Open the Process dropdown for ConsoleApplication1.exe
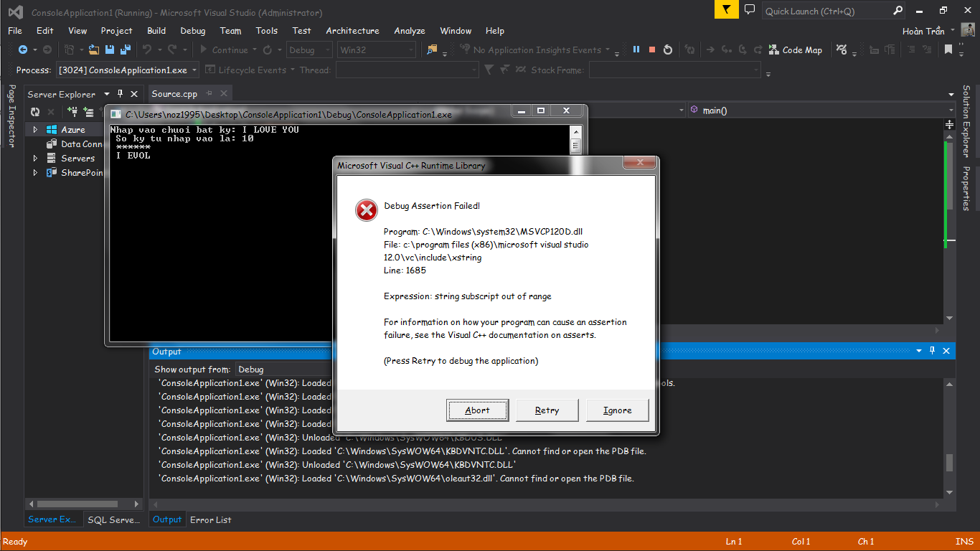Screen dimensions: 980x551 (x=126, y=70)
